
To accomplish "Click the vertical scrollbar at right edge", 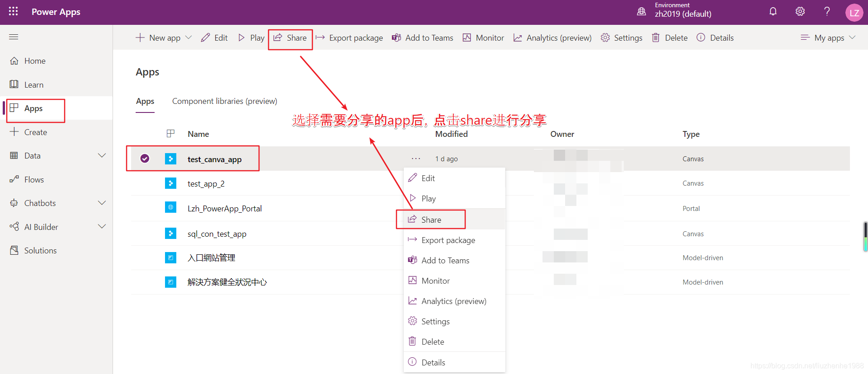I will (865, 237).
